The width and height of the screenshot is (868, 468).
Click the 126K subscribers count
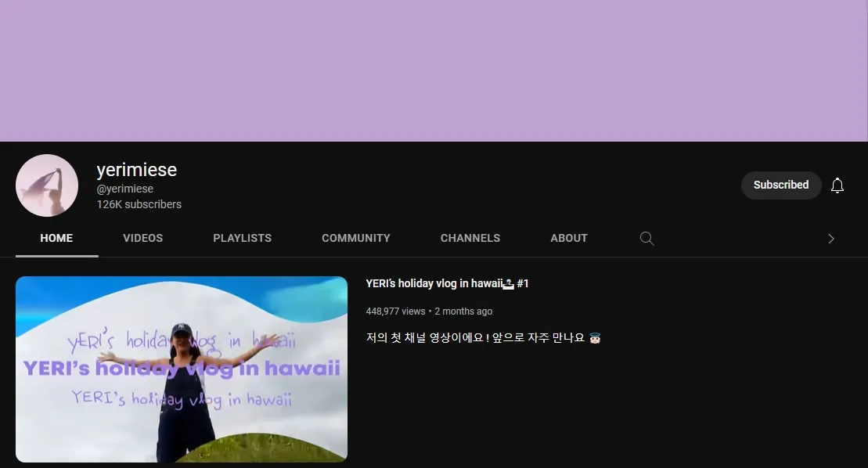coord(139,204)
